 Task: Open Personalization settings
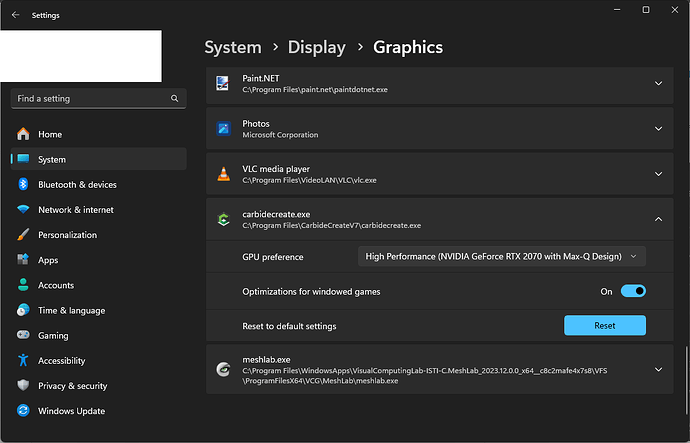[x=99, y=234]
